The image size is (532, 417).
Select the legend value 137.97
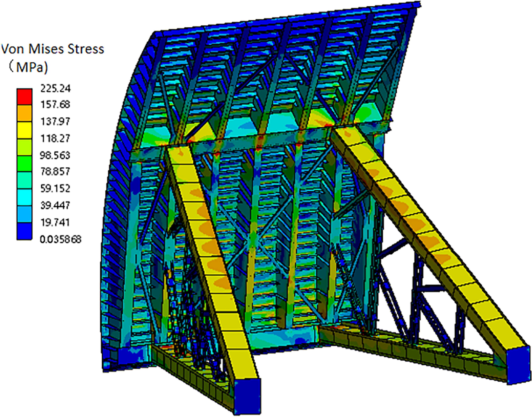point(55,122)
